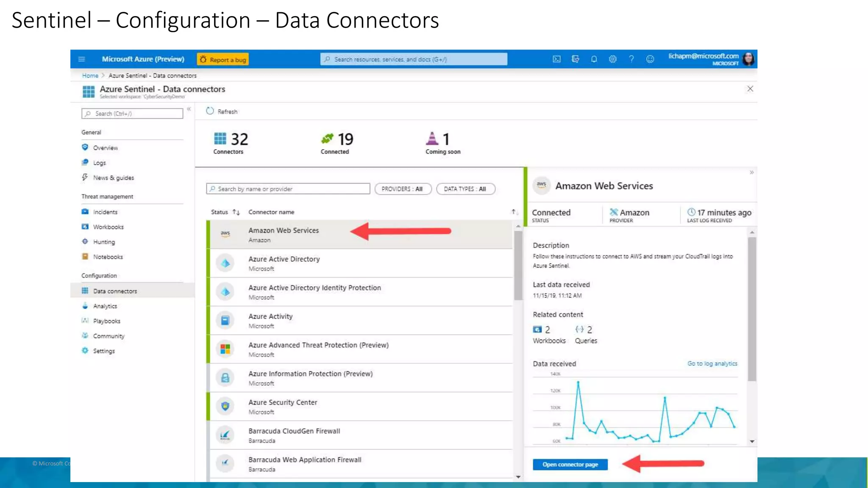Click Open connector page button
868x488 pixels.
pos(570,465)
